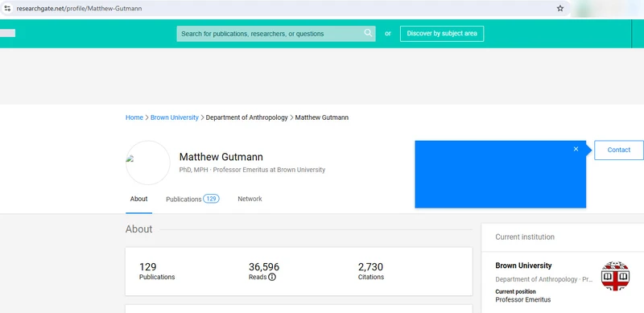This screenshot has height=313, width=644.
Task: Click the site info icon in address bar
Action: (x=7, y=8)
